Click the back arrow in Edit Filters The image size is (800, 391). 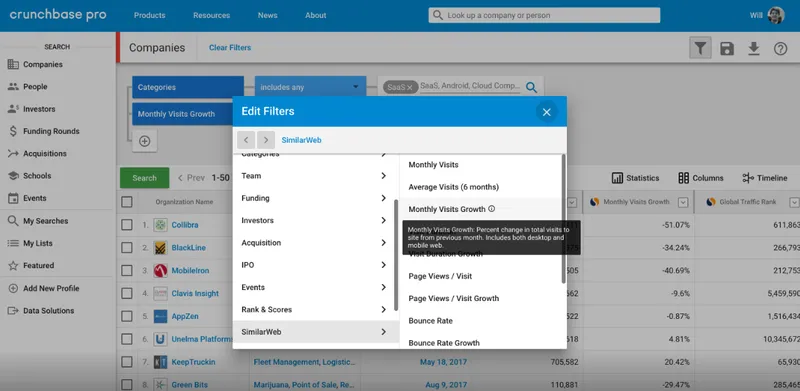[x=246, y=140]
